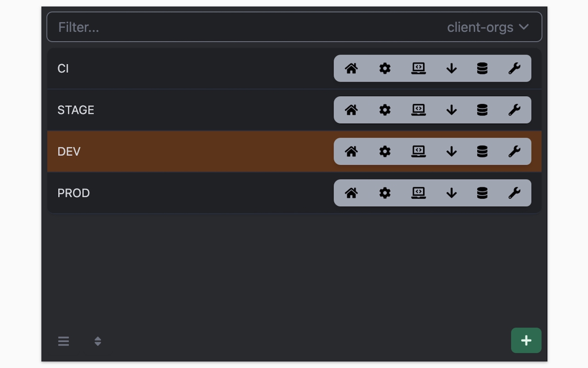The width and height of the screenshot is (588, 368).
Task: Open developer console icon for CI
Action: [418, 69]
